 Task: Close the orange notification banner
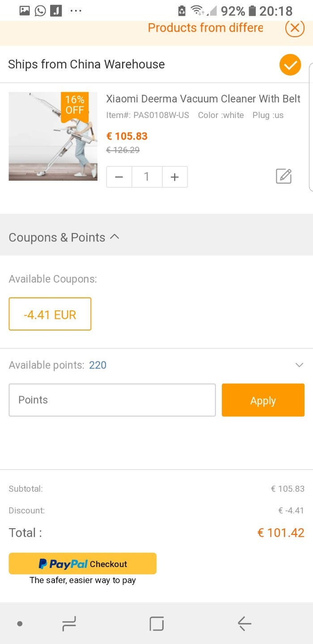[x=294, y=28]
